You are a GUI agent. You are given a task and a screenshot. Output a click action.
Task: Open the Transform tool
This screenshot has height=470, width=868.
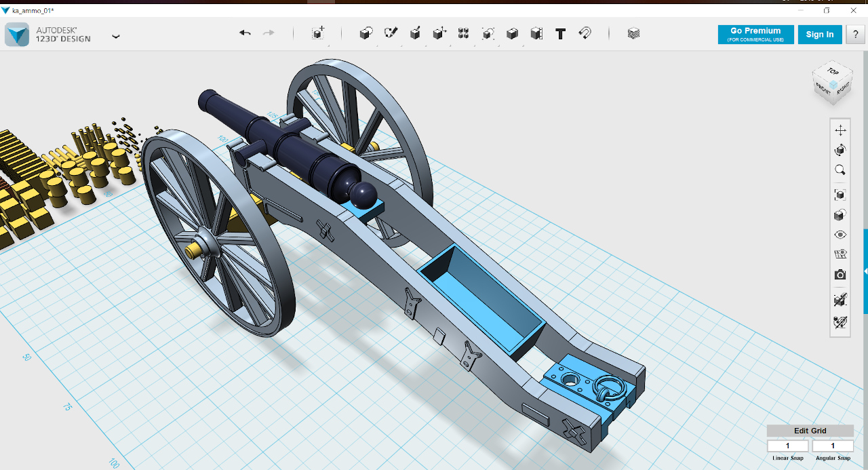click(317, 33)
